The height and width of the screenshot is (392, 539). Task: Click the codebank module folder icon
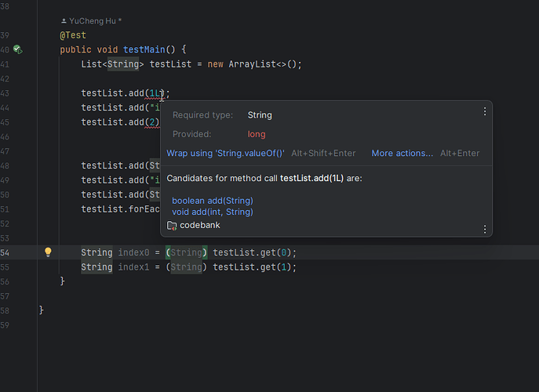(x=172, y=225)
